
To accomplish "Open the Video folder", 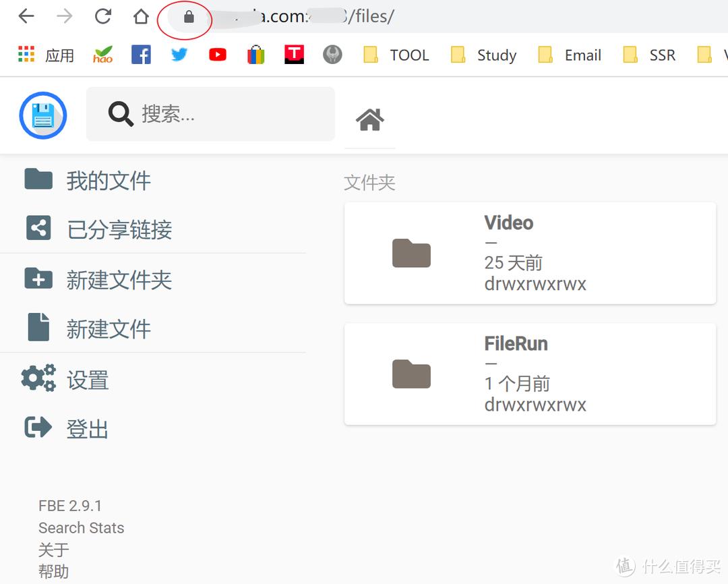I will pyautogui.click(x=530, y=253).
